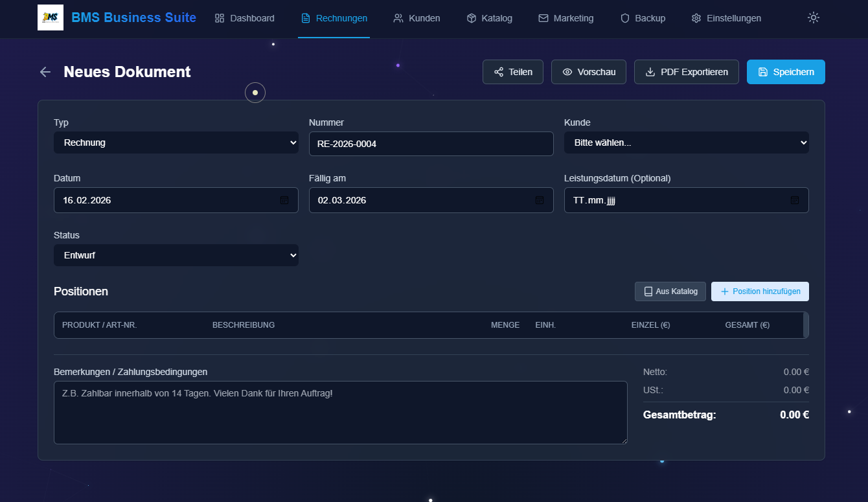Click the BMS logo image
This screenshot has width=868, height=502.
click(x=51, y=17)
